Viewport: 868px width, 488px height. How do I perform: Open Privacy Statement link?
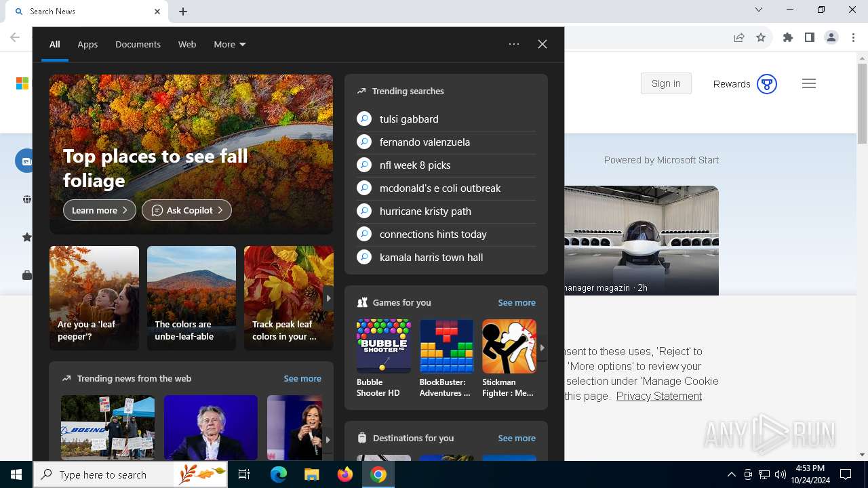(x=658, y=396)
